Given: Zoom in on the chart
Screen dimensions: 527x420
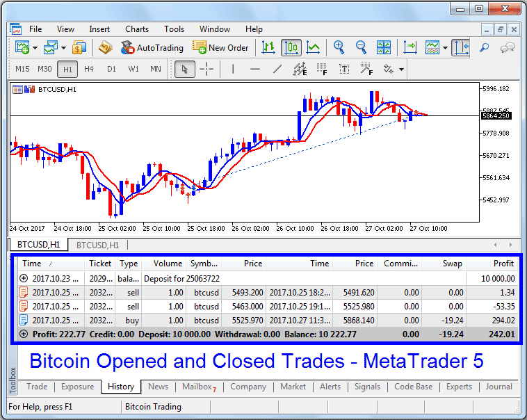Looking at the screenshot, I should tap(339, 48).
